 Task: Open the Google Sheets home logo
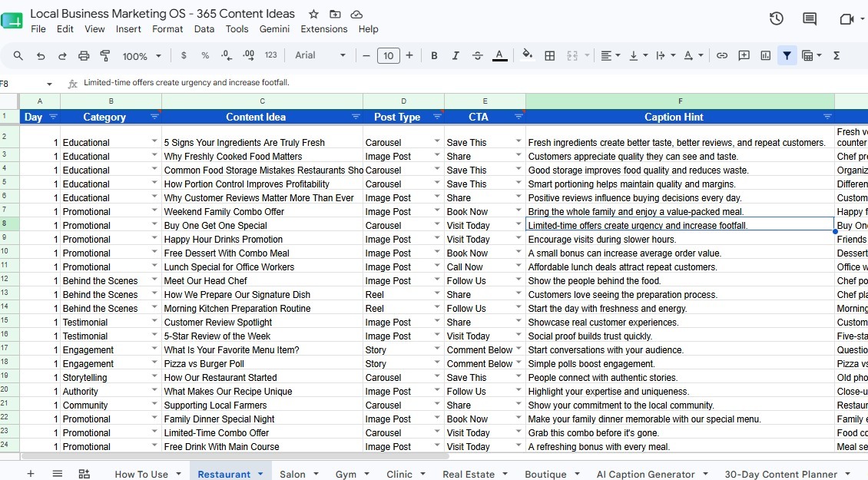click(12, 21)
